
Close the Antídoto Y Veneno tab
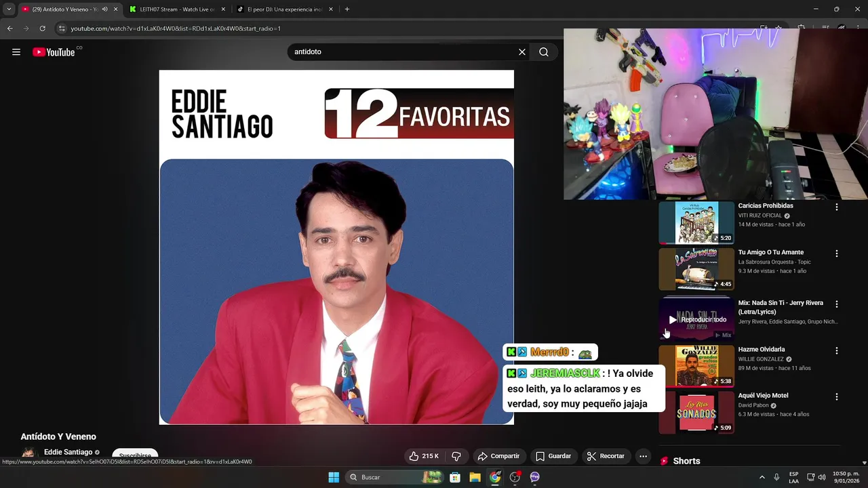tap(115, 9)
